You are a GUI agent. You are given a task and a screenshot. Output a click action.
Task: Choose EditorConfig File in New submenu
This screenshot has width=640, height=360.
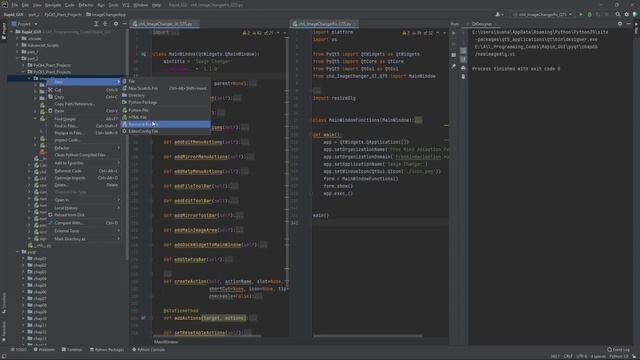click(x=166, y=131)
